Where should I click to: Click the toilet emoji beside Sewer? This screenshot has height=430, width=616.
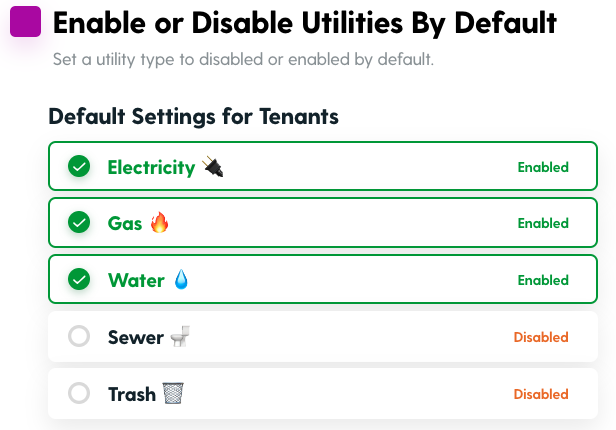[x=180, y=336]
